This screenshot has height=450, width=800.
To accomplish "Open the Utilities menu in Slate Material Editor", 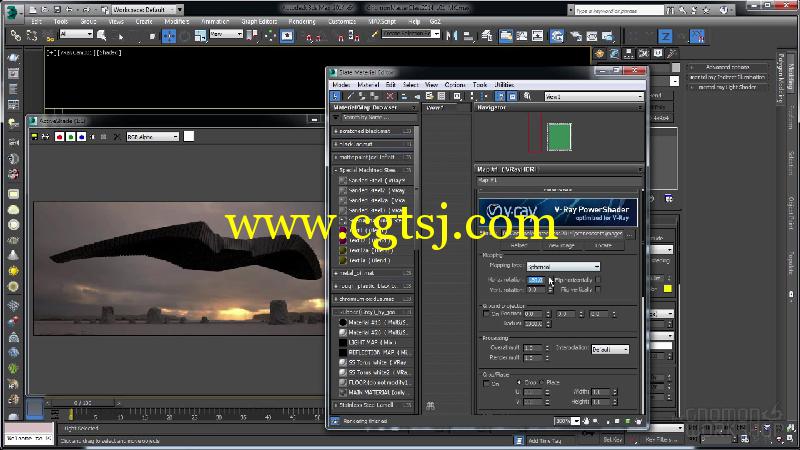I will click(504, 85).
